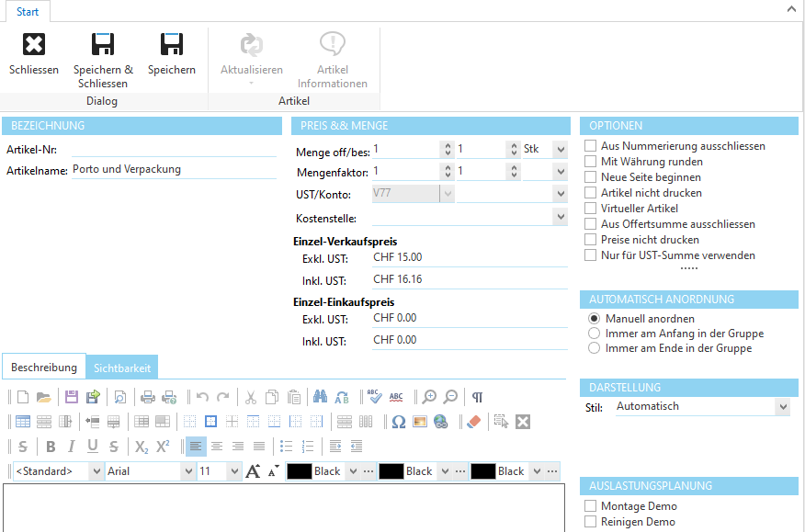Click the binoculars find icon
Viewport: 805px width, 532px height.
click(x=319, y=397)
